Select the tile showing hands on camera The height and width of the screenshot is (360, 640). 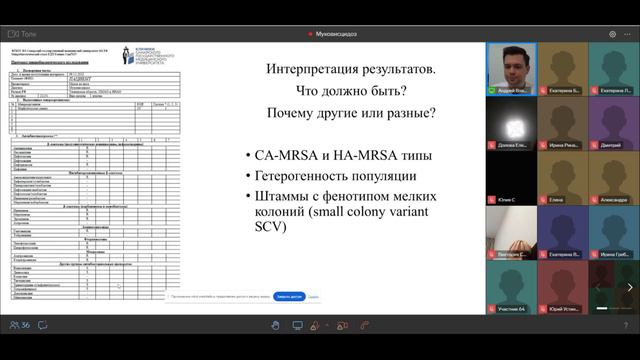point(511,233)
